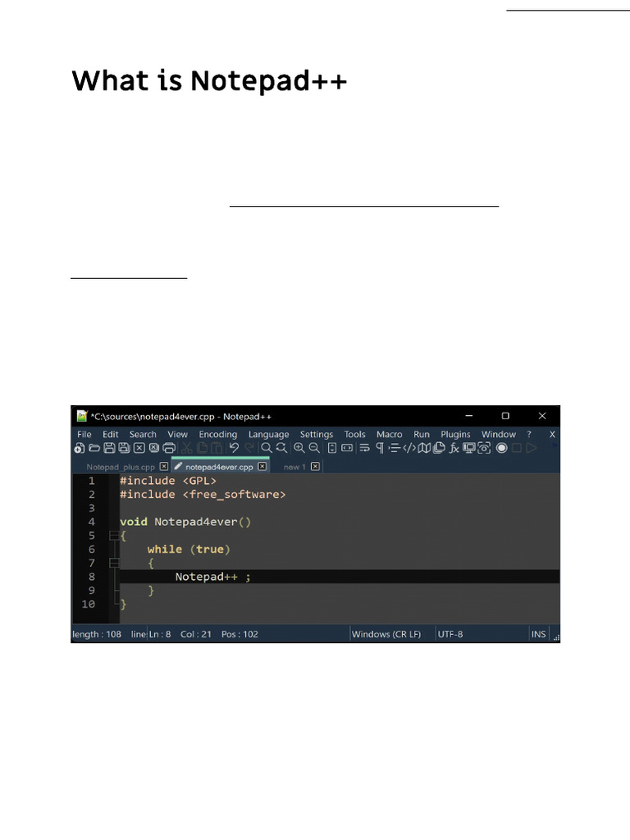Click the length : 108 status text
This screenshot has height=840, width=630.
(97, 634)
